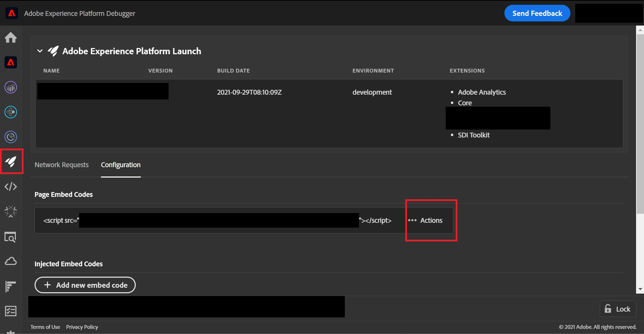Viewport: 644px width, 334px height.
Task: Open the Actions menu for page embed code
Action: (x=426, y=220)
